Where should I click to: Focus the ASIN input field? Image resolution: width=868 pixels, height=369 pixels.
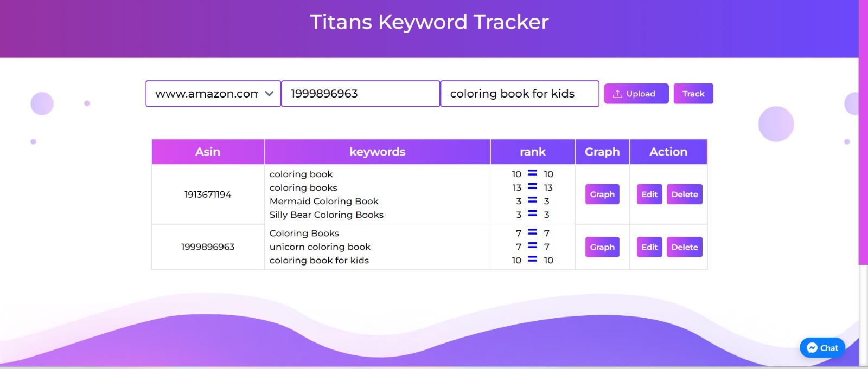pyautogui.click(x=360, y=94)
